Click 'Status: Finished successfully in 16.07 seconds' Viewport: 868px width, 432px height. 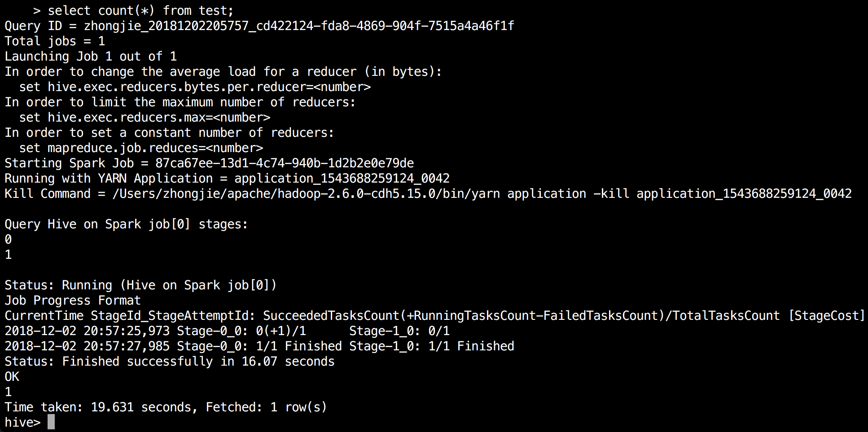pyautogui.click(x=170, y=362)
